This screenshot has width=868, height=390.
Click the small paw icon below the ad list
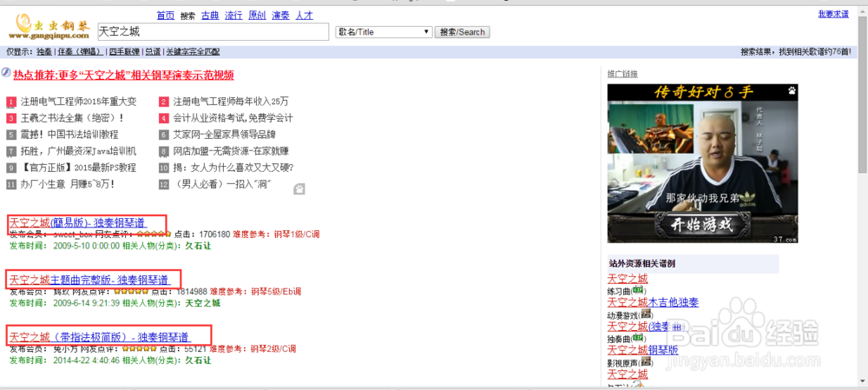(x=299, y=188)
